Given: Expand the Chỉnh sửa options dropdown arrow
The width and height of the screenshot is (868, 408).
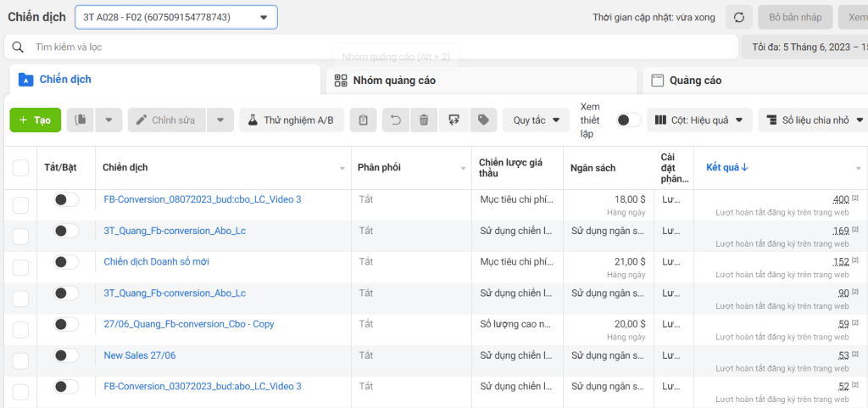Looking at the screenshot, I should tap(220, 120).
